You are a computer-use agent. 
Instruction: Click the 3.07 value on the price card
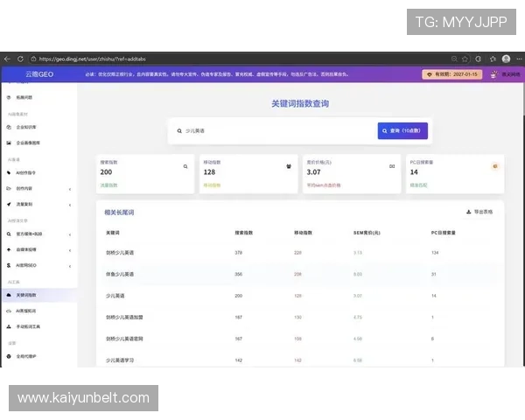(x=313, y=172)
